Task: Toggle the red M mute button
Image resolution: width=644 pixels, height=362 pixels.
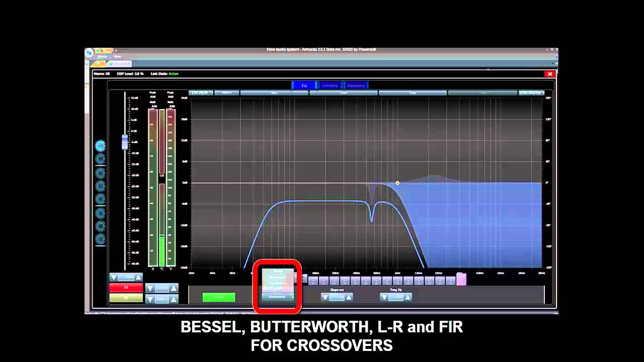Action: coord(126,288)
